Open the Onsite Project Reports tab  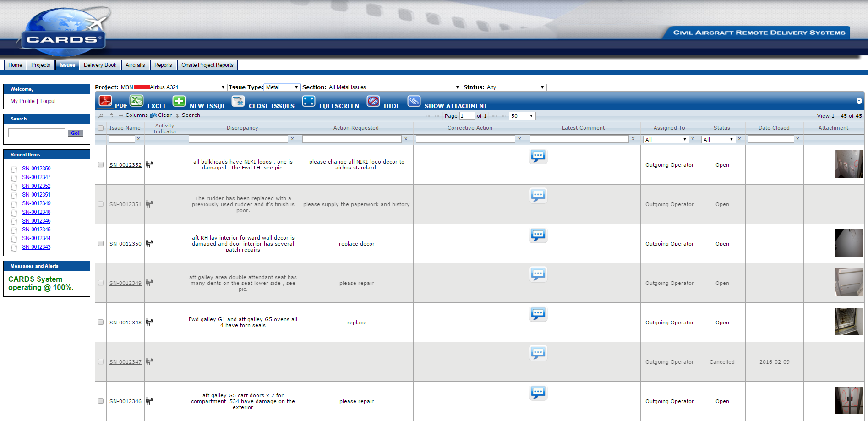[x=207, y=65]
